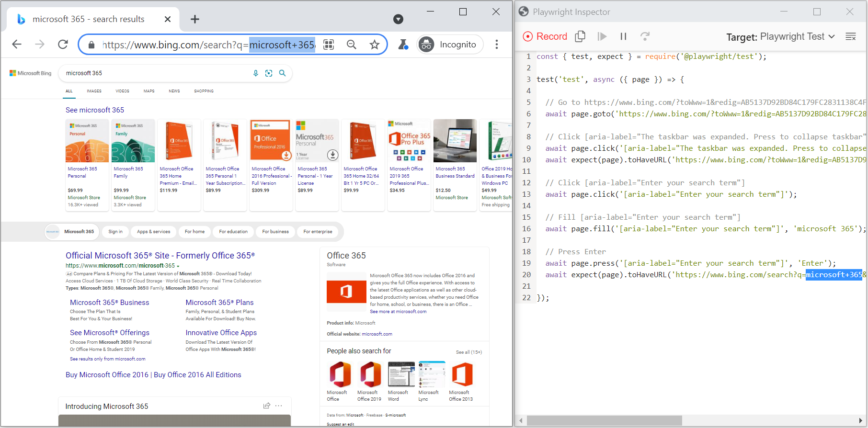Switch to the MAPS tab
This screenshot has width=868, height=428.
(x=149, y=91)
